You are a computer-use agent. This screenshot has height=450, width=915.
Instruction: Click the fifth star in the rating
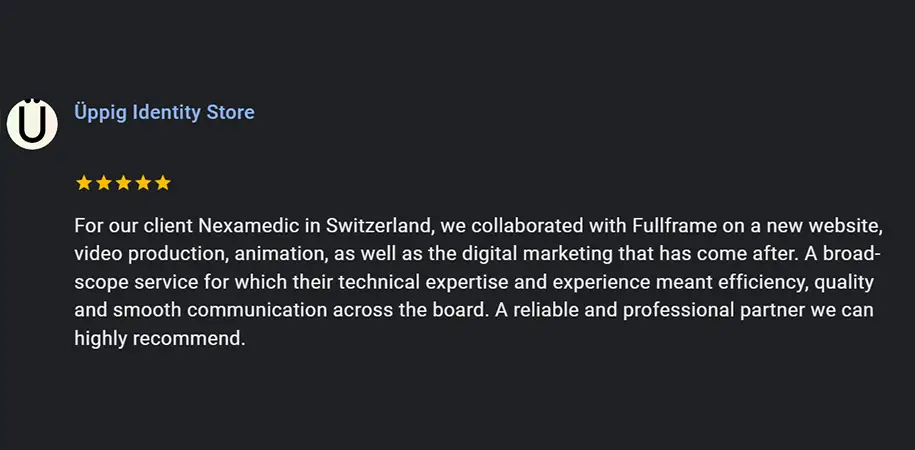163,183
